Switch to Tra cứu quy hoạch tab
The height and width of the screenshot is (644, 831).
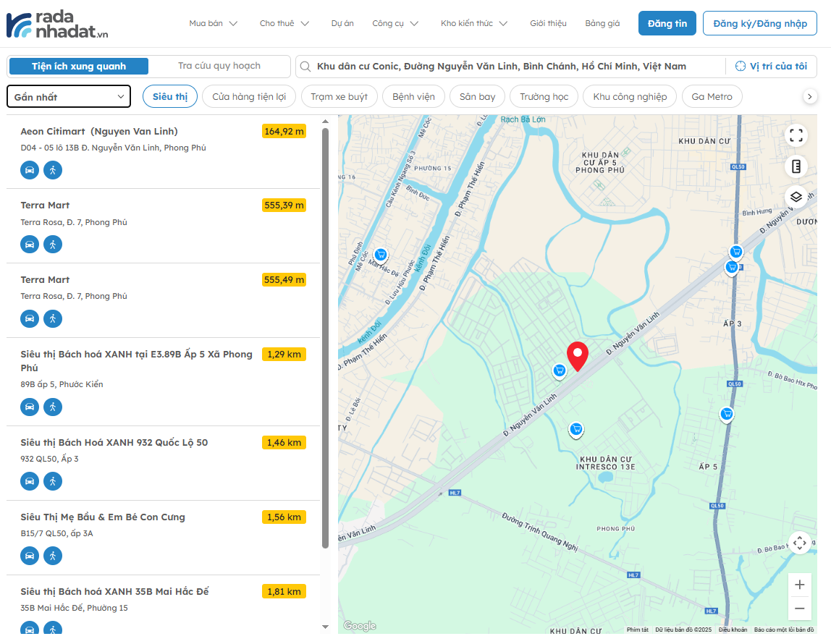point(219,66)
